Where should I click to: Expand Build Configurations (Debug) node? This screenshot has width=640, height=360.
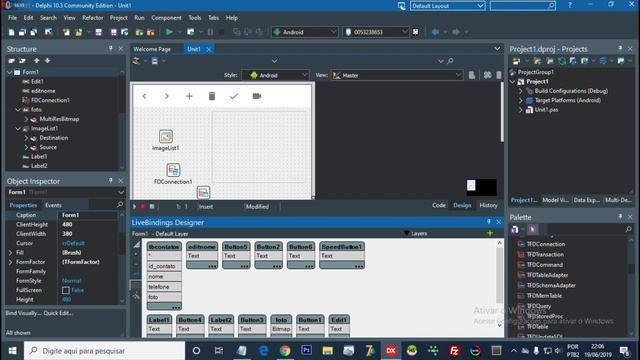coord(520,91)
